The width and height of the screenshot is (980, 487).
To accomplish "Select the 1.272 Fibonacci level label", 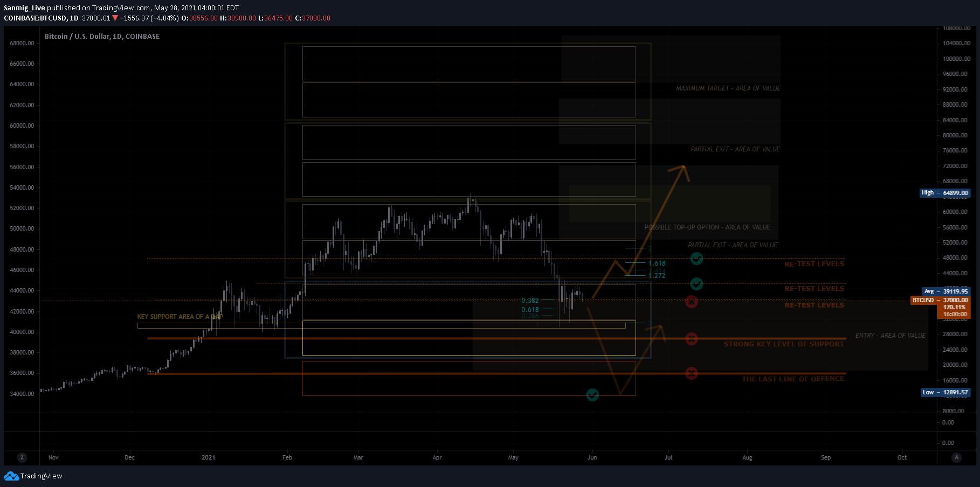I will click(657, 275).
